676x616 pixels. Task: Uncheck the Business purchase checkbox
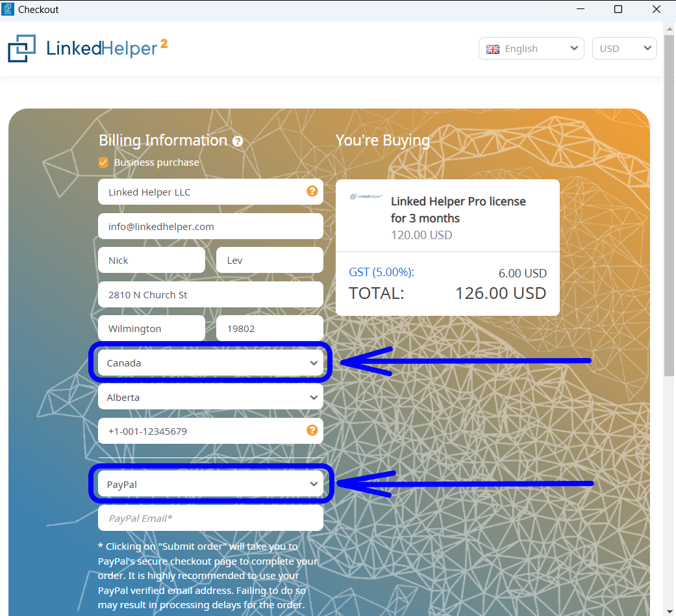pyautogui.click(x=103, y=162)
